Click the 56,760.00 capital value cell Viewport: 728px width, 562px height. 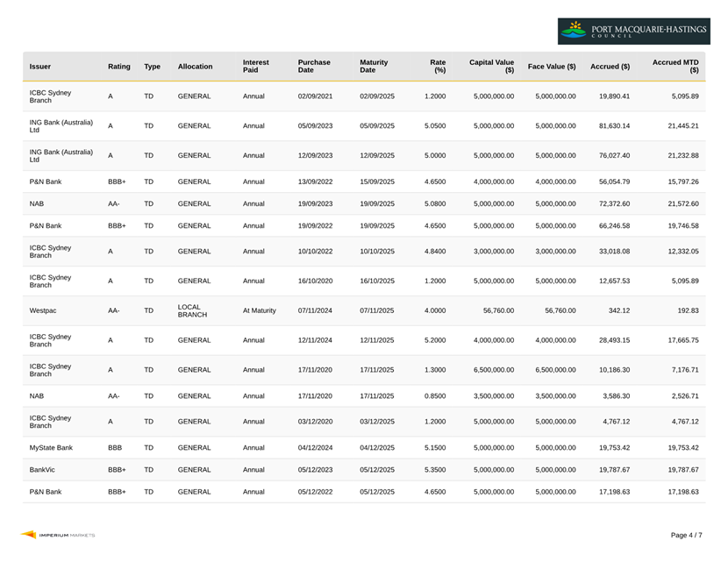[x=498, y=310]
